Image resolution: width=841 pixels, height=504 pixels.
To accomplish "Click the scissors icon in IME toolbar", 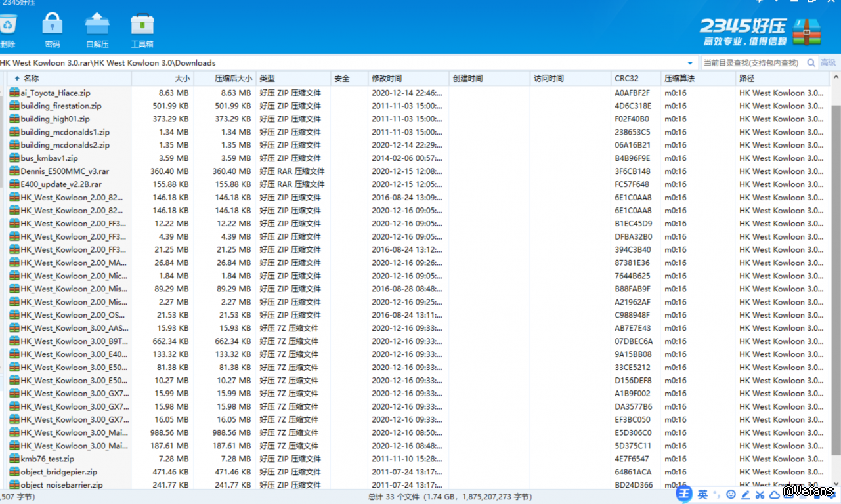I will coord(760,494).
